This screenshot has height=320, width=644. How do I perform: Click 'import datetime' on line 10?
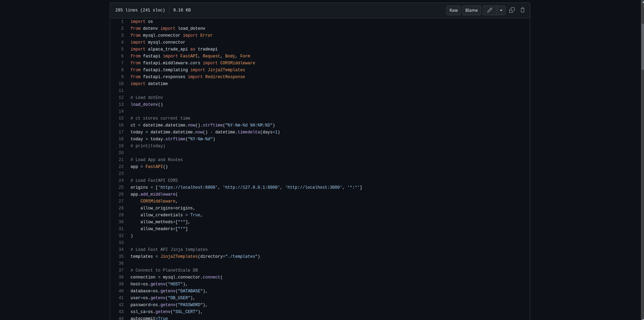[x=149, y=84]
